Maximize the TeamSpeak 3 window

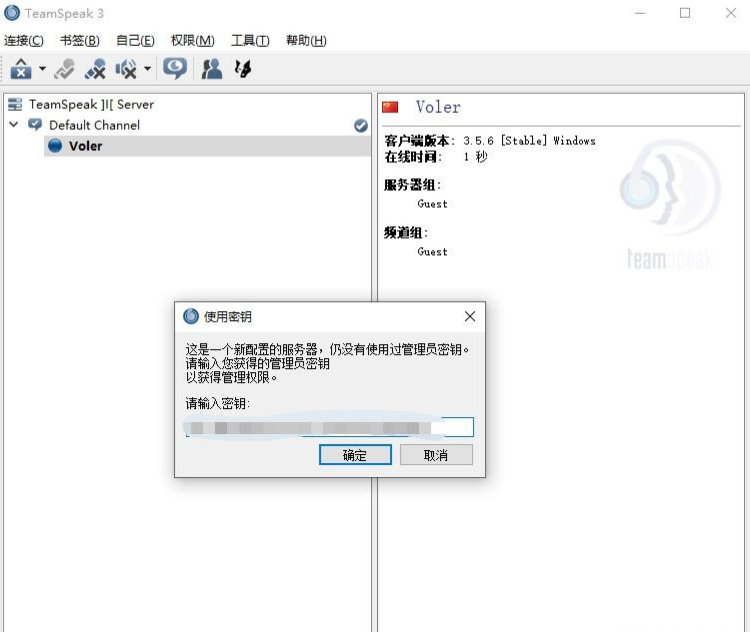tap(685, 13)
